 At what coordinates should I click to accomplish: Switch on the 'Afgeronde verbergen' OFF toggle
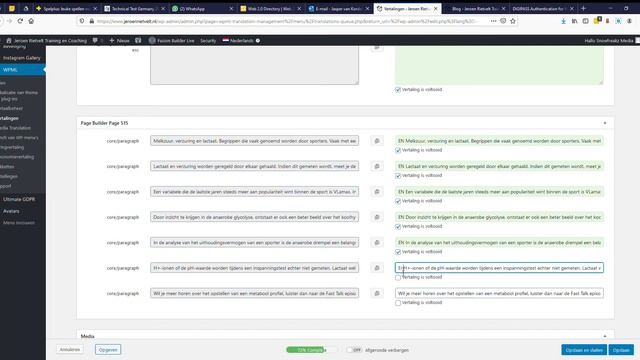(x=354, y=350)
